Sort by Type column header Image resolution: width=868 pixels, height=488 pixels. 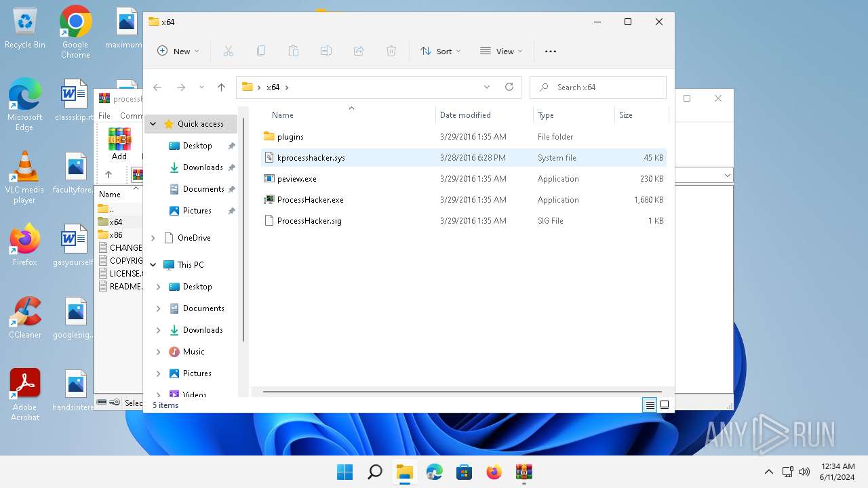pyautogui.click(x=574, y=115)
